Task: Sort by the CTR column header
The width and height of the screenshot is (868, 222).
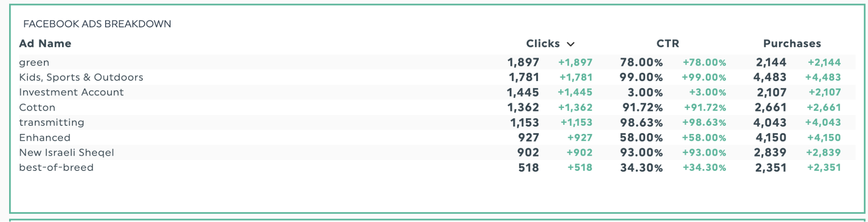Action: (667, 44)
